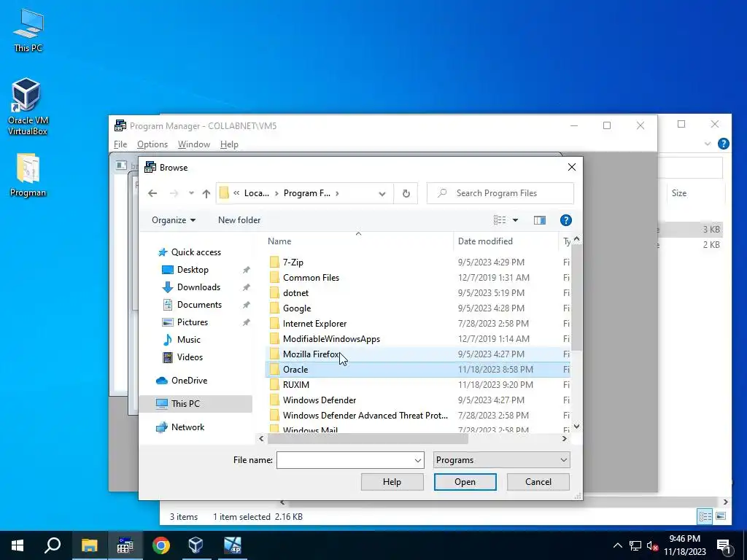
Task: Open taskbar search
Action: [x=53, y=545]
